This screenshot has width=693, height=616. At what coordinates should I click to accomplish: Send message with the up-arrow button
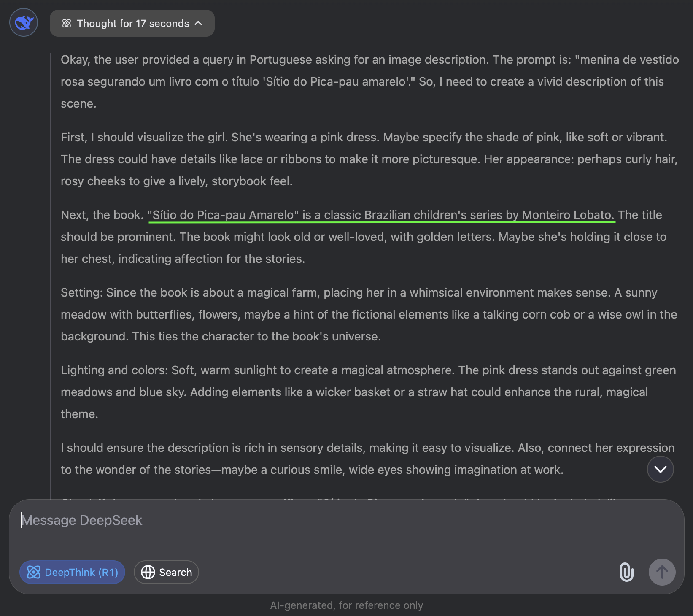pyautogui.click(x=662, y=572)
